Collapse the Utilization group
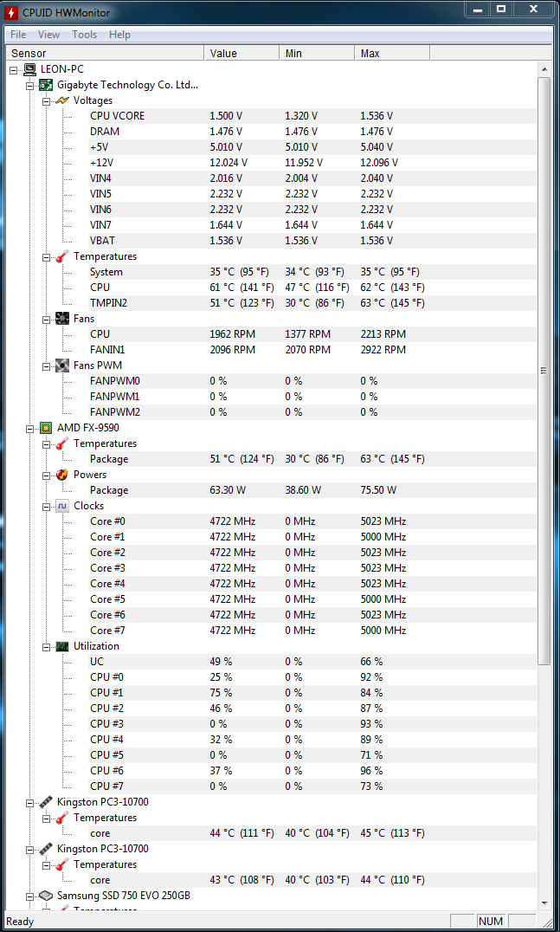 pos(47,646)
